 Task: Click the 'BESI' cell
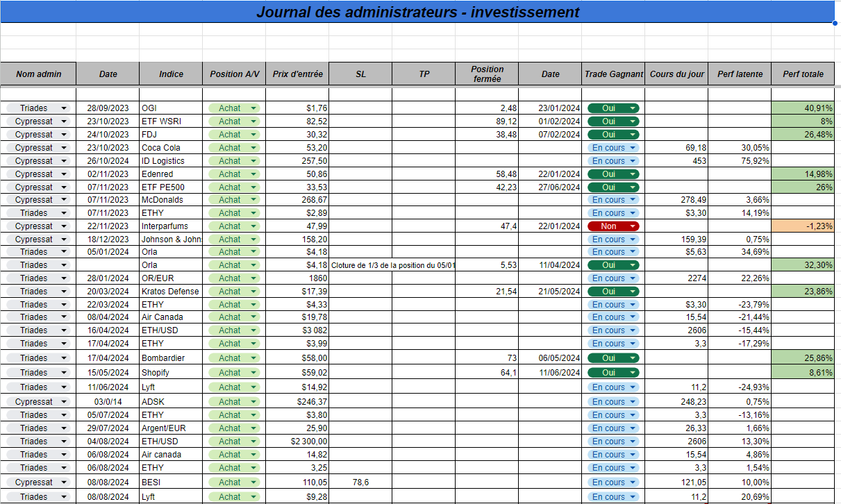(171, 482)
